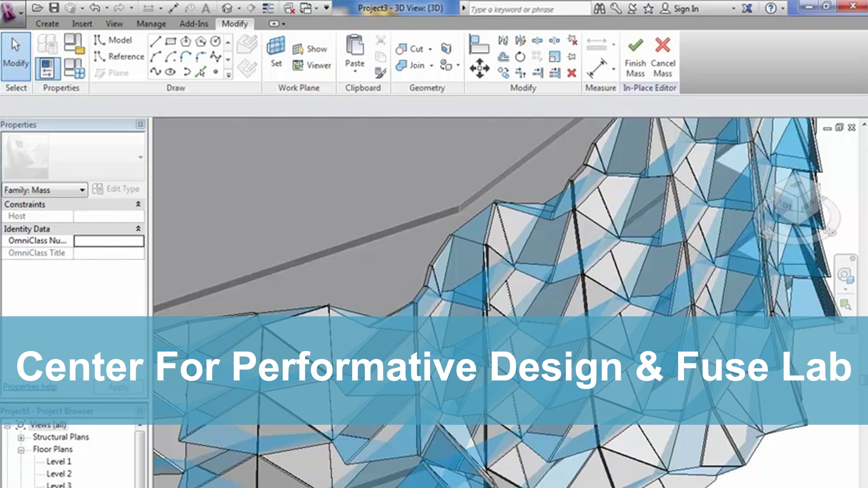Select the Line tool in the Draw panel
This screenshot has height=488, width=868.
(x=156, y=42)
